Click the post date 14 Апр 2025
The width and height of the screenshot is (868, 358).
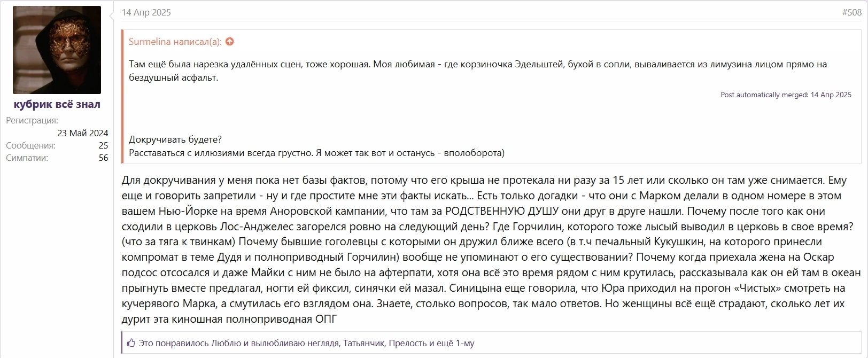point(146,12)
